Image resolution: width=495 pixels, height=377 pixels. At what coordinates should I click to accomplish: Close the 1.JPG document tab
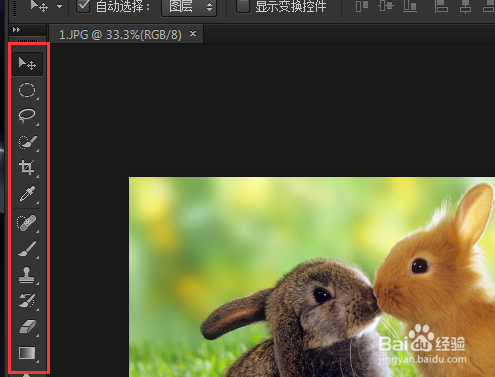pos(193,34)
